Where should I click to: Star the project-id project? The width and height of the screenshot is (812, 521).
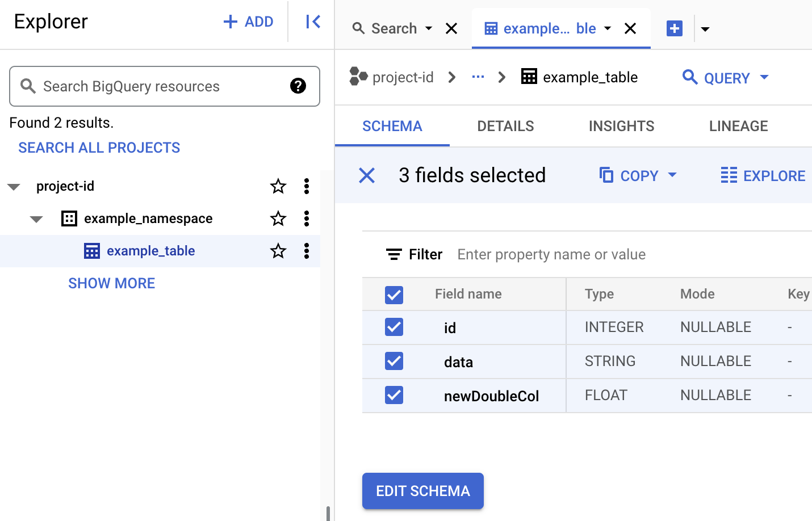point(278,186)
